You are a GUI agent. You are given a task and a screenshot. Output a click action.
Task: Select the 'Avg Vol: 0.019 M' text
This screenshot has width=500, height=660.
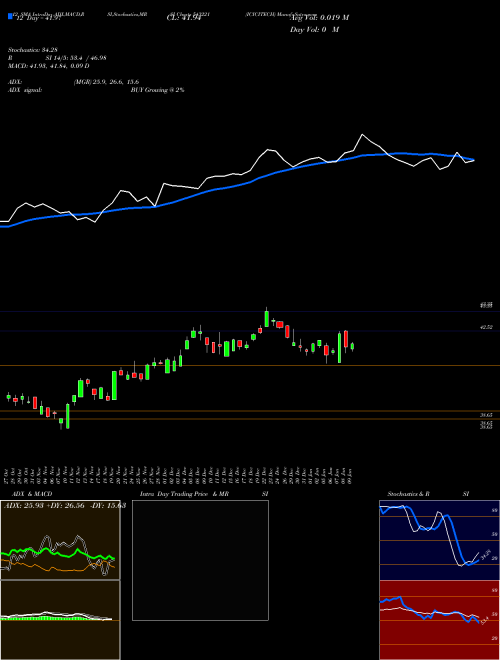click(319, 18)
